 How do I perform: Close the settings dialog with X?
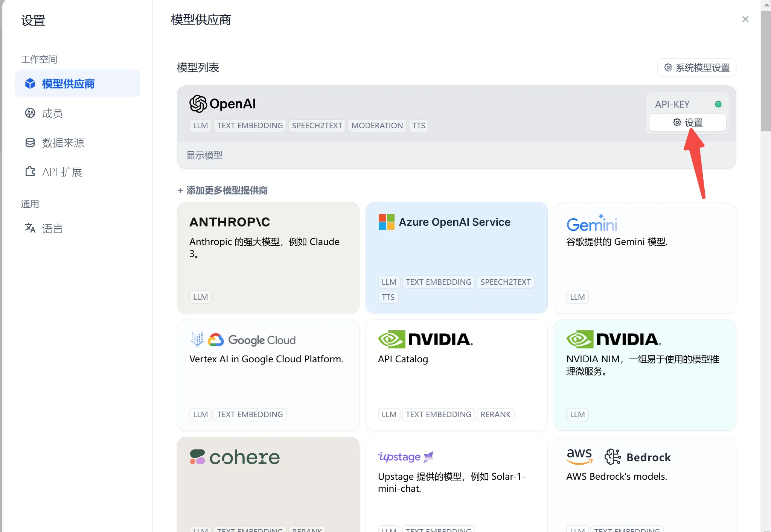point(745,19)
